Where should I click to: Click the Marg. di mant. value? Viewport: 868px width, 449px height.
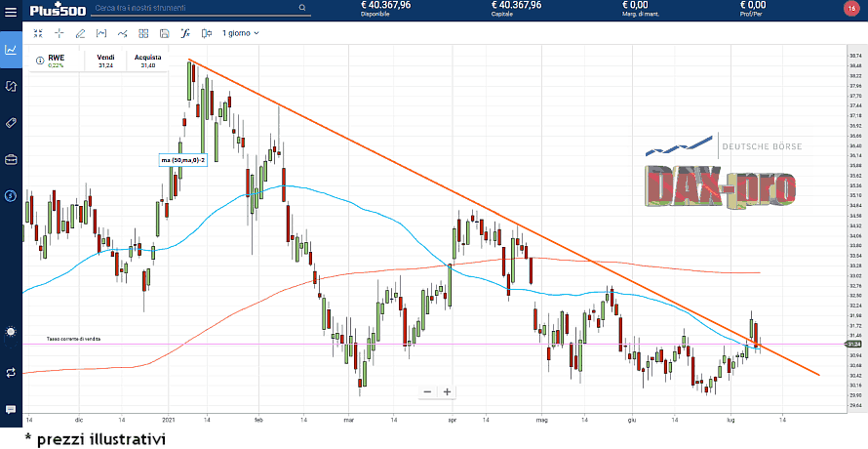(x=637, y=5)
